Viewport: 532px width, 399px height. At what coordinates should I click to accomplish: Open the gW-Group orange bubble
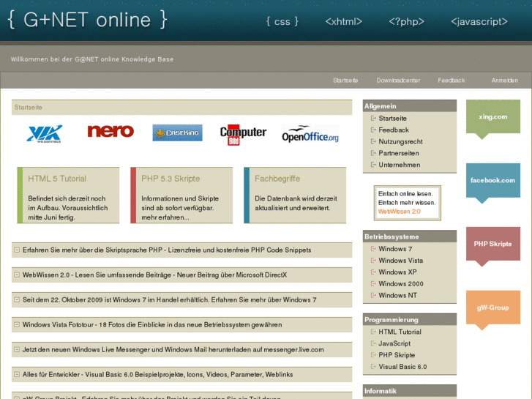click(493, 307)
